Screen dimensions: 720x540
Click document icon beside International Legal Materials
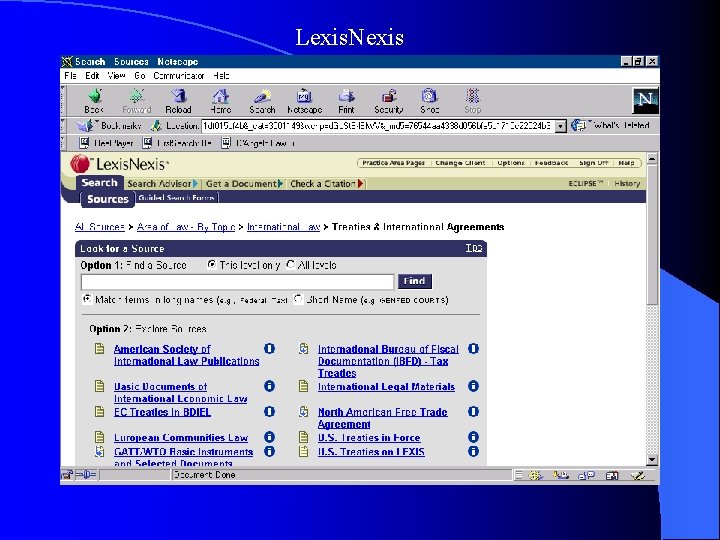304,386
